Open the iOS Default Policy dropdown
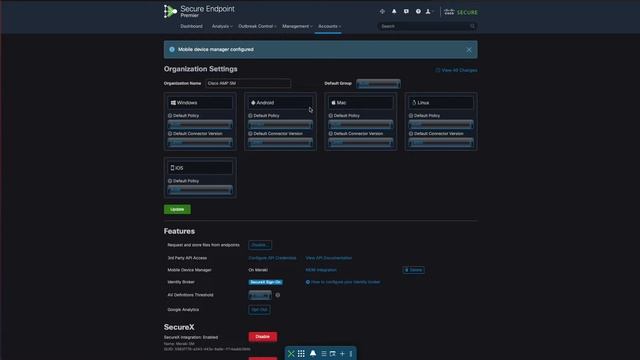This screenshot has width=640, height=360. tap(200, 190)
